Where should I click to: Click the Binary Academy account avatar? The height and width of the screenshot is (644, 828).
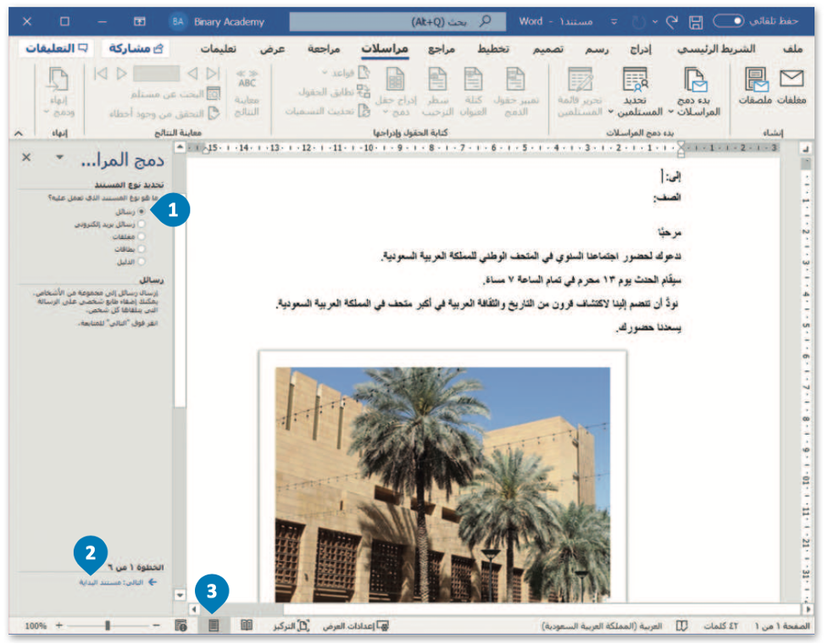point(178,22)
